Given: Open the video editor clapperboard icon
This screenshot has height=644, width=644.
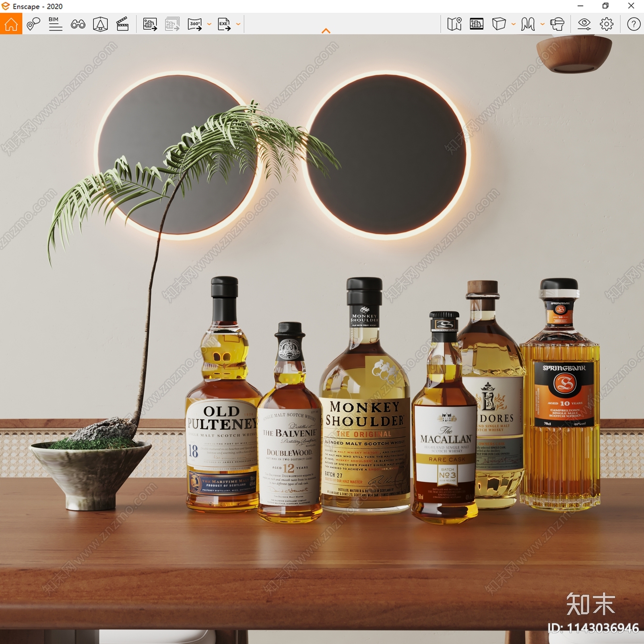Looking at the screenshot, I should point(122,24).
